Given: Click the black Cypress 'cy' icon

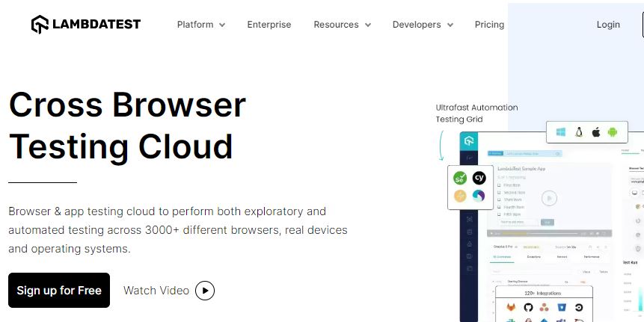Looking at the screenshot, I should pos(479,178).
